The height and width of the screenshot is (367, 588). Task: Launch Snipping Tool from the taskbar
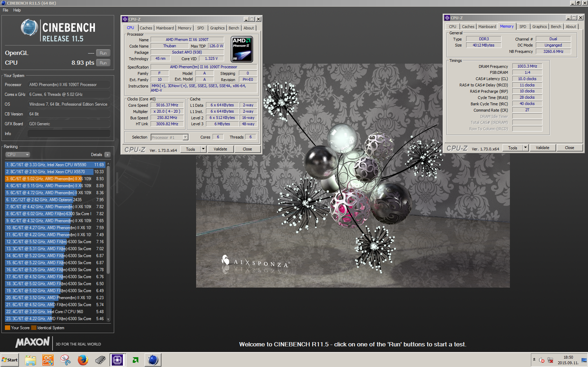tap(65, 360)
